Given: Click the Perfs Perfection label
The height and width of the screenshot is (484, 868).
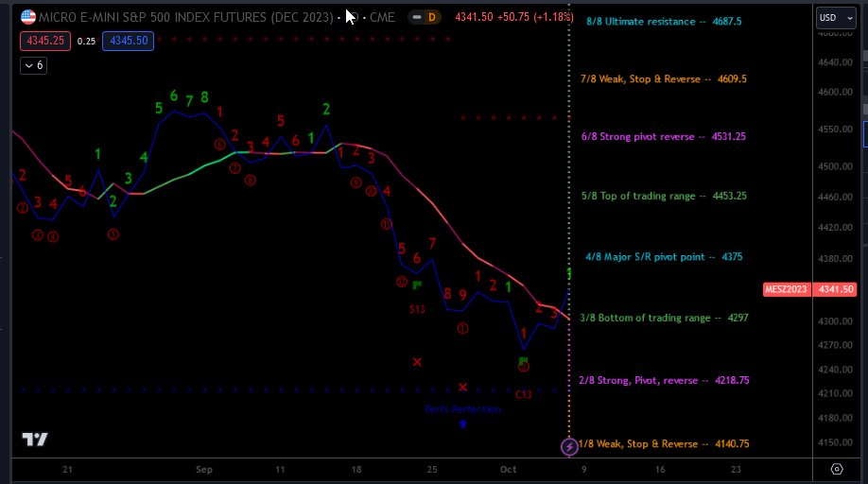Looking at the screenshot, I should [x=462, y=409].
